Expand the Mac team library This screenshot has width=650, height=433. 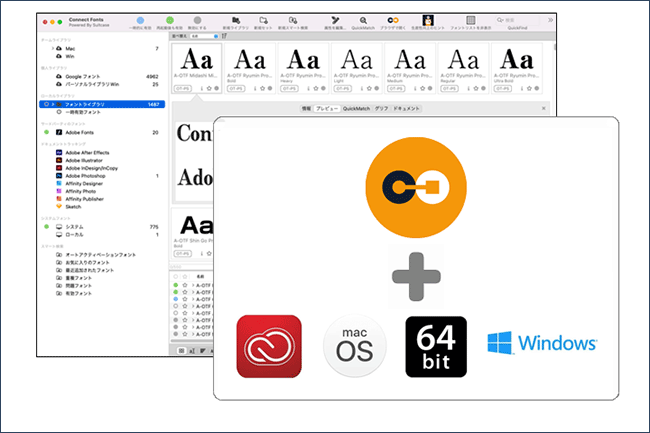click(53, 48)
